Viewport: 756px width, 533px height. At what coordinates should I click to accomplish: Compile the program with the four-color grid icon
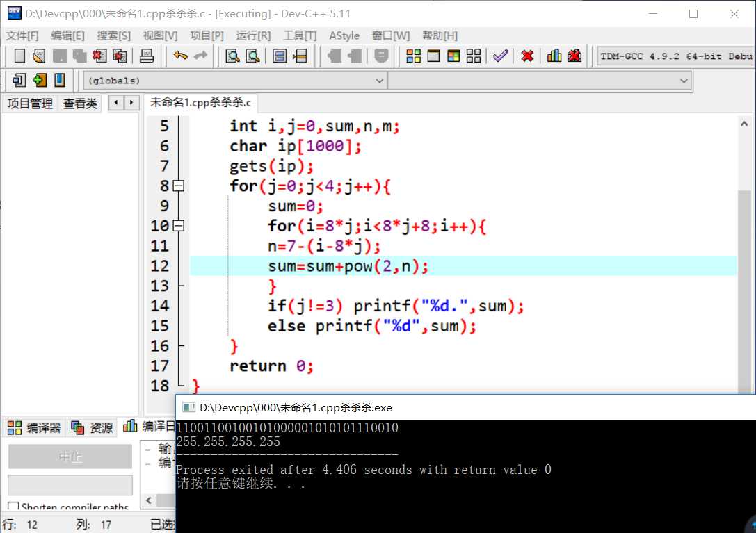click(x=414, y=56)
